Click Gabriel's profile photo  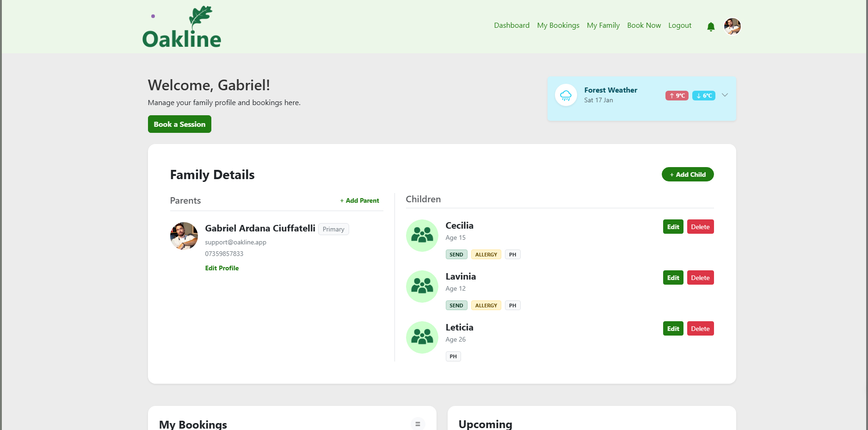click(184, 236)
